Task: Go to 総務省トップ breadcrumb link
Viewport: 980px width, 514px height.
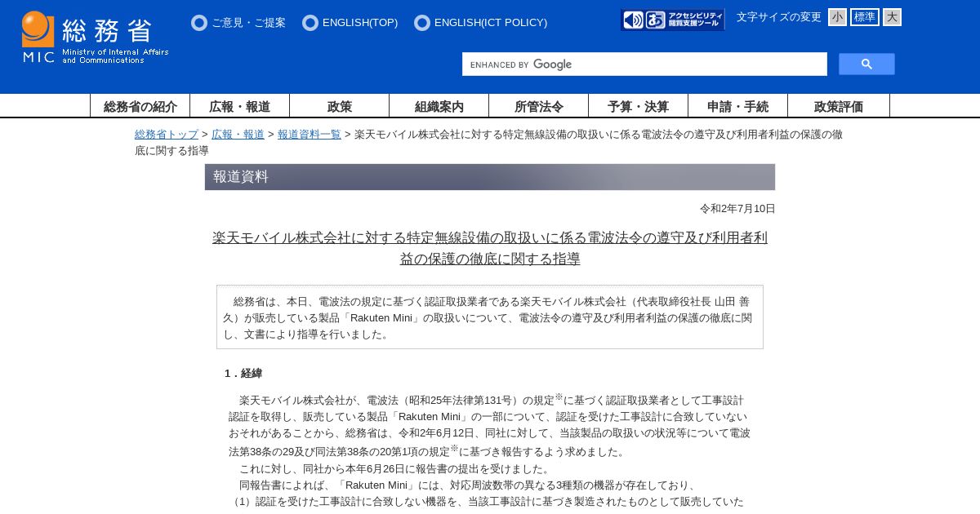Action: tap(167, 134)
